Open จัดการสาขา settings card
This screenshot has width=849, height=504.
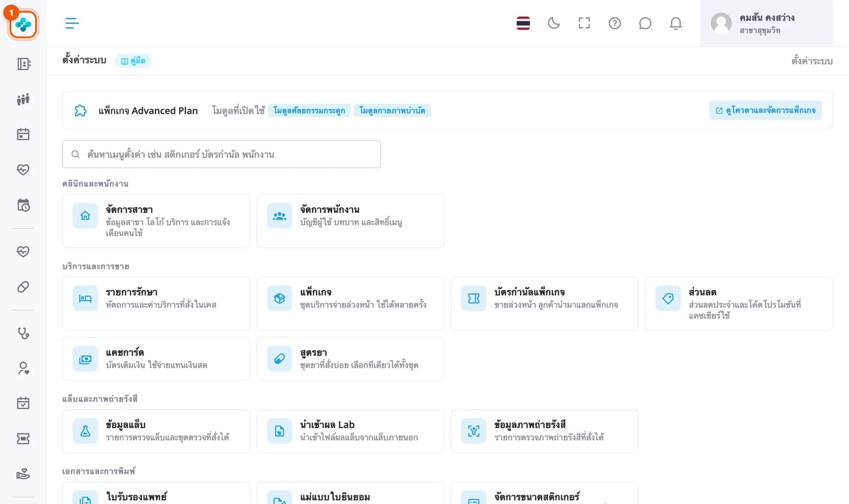[156, 221]
